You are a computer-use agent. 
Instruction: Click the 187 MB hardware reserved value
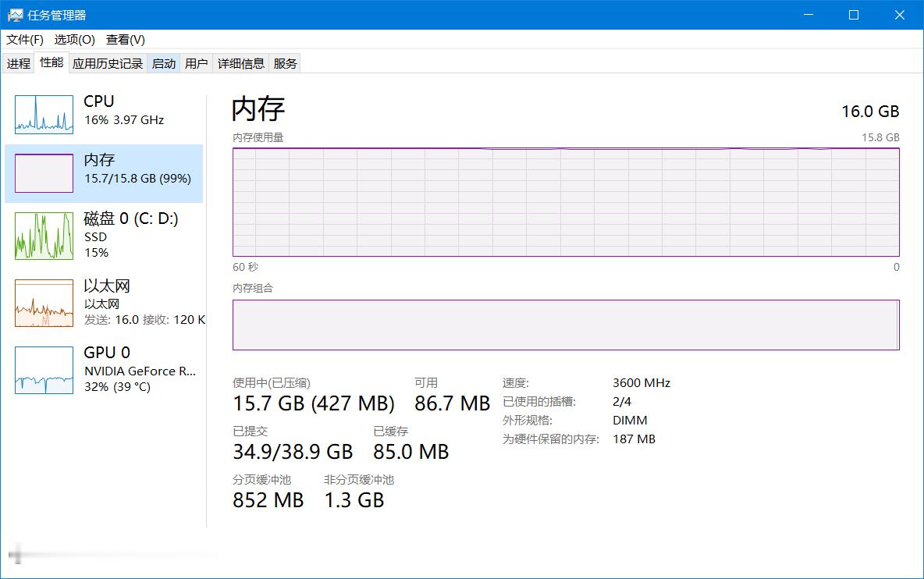click(x=634, y=439)
